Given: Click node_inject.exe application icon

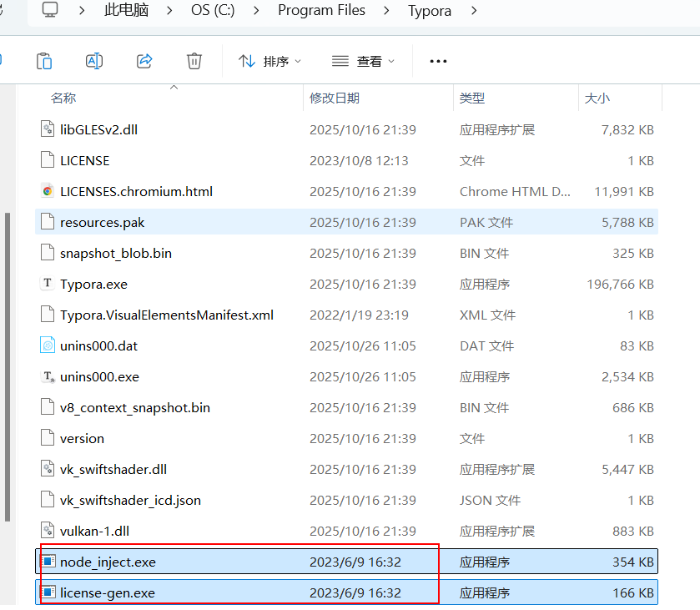Looking at the screenshot, I should coord(48,561).
